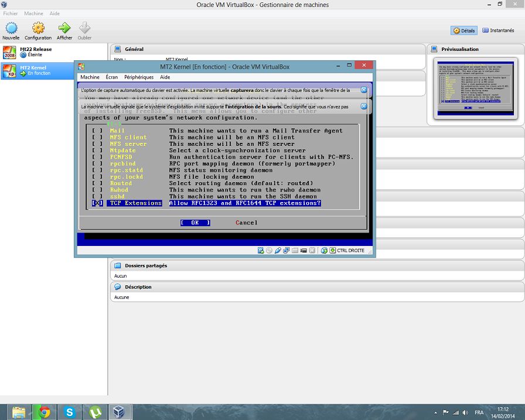Click the network adapters icon in VM status bar
The height and width of the screenshot is (420, 525).
287,250
